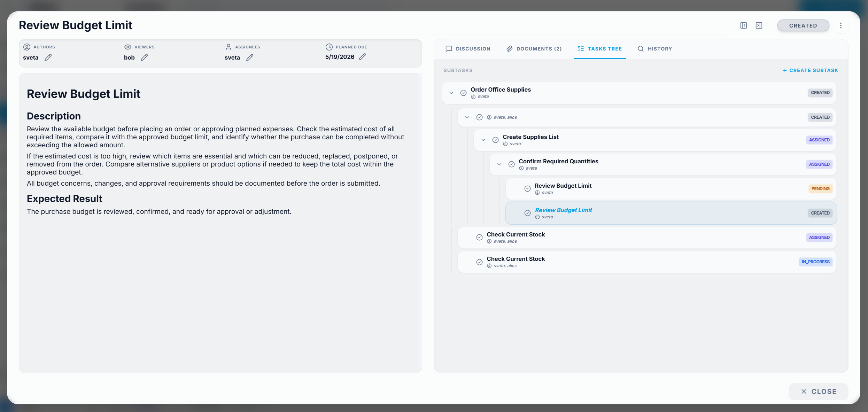Open the status dropdown showing CREATED in header
This screenshot has height=412, width=868.
click(x=803, y=25)
